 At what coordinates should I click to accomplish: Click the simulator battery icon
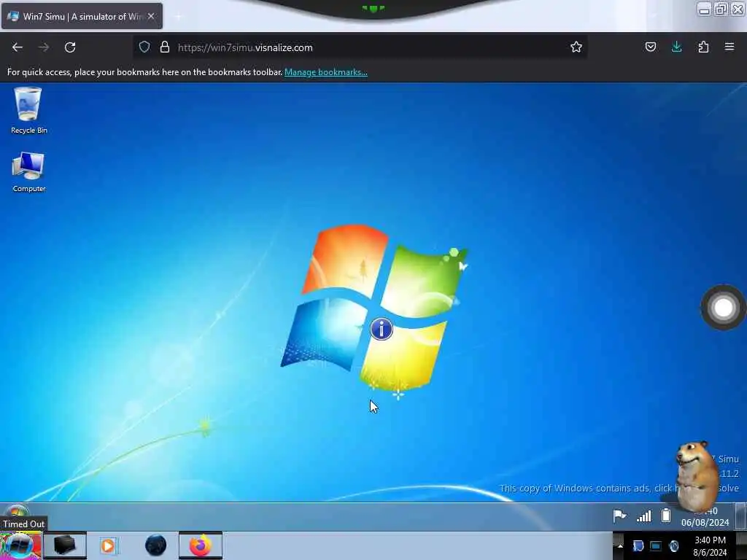click(666, 516)
